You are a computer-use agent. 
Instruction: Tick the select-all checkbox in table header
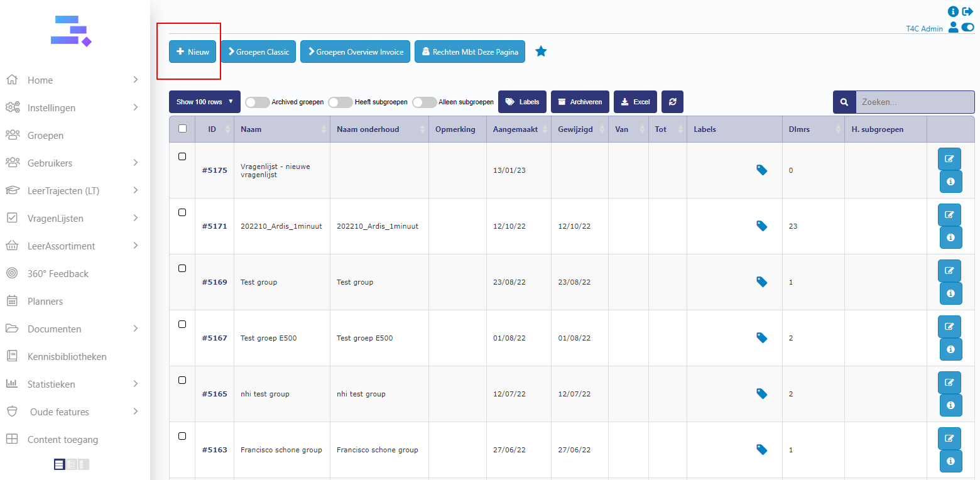(182, 129)
